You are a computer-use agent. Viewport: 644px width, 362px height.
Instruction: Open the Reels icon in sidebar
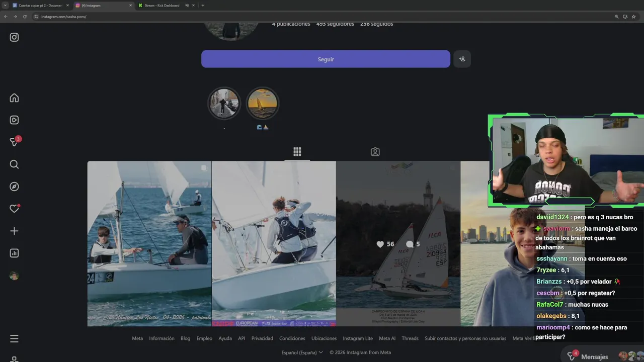pos(14,120)
